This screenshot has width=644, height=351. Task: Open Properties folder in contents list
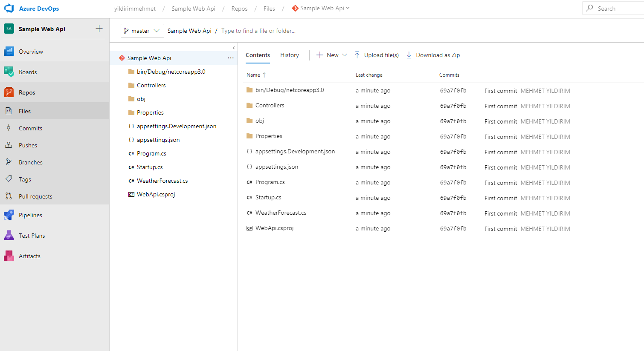[269, 136]
